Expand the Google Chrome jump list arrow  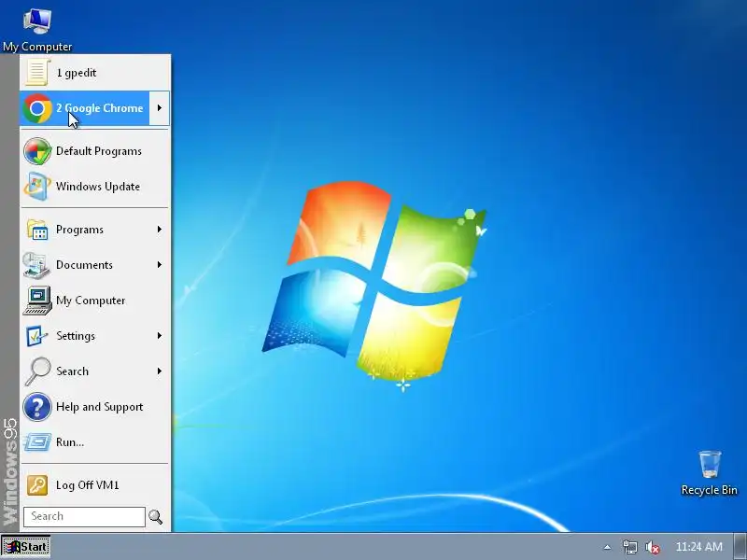click(x=159, y=108)
